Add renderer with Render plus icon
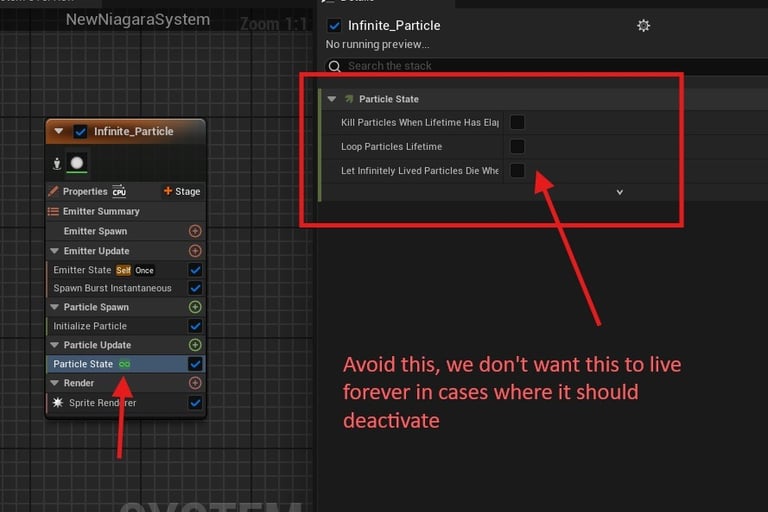The width and height of the screenshot is (768, 512). (195, 383)
